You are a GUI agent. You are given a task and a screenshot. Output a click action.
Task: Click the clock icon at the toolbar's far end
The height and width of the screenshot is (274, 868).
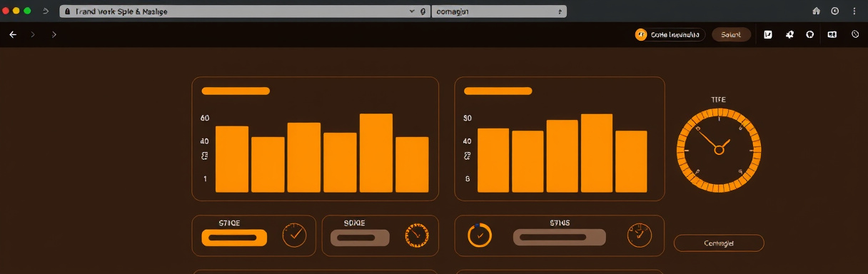coord(855,34)
